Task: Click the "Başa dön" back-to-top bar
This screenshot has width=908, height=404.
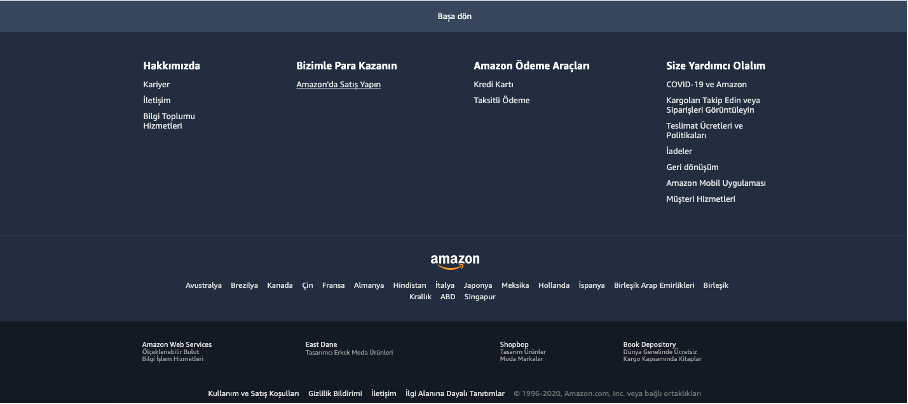Action: pos(454,17)
